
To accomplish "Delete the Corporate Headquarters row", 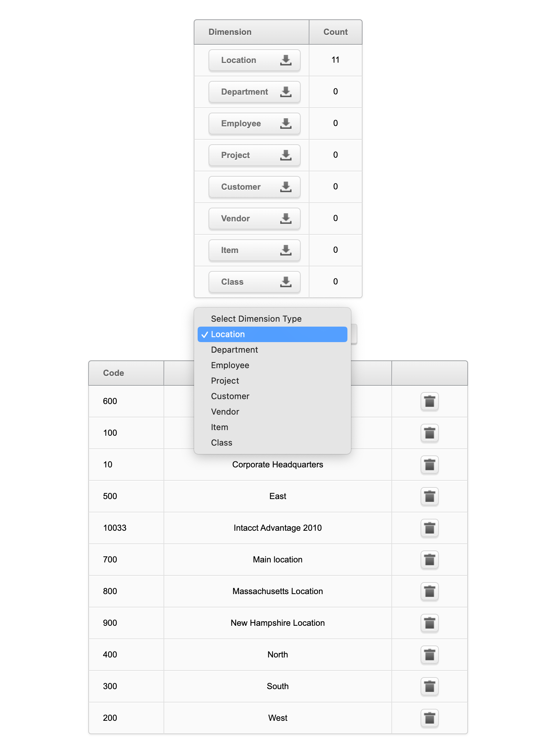I will pos(429,465).
